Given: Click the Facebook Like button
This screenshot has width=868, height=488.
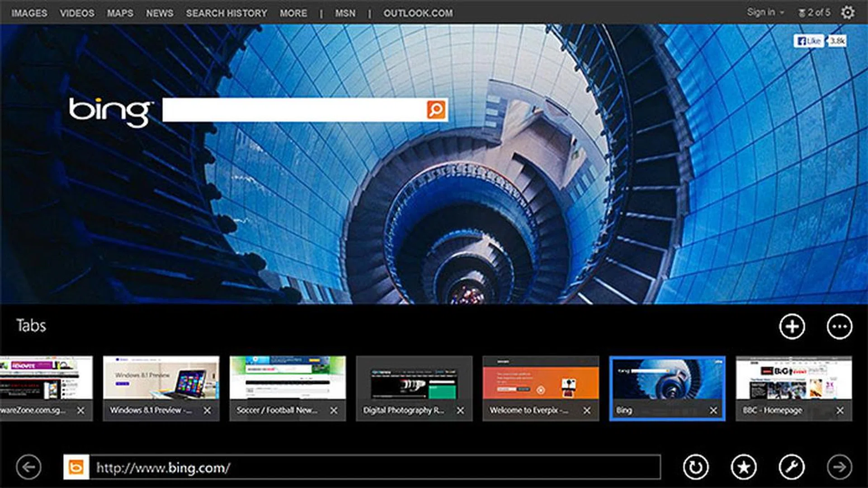Looking at the screenshot, I should point(809,41).
